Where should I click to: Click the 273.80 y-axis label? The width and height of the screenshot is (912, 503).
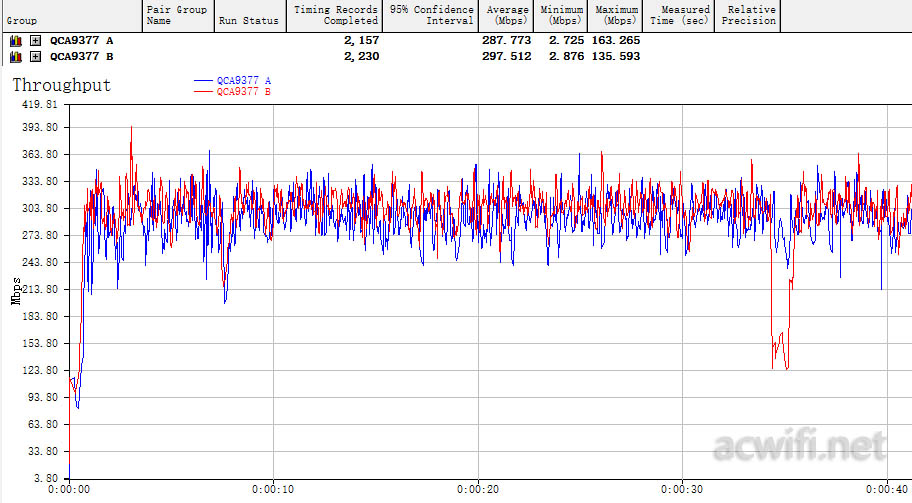(40, 236)
